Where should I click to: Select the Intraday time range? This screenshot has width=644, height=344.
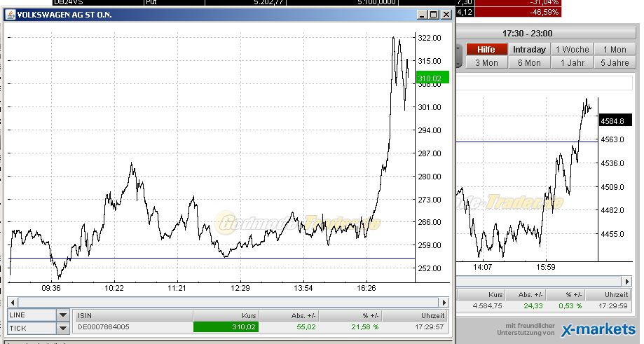pyautogui.click(x=529, y=49)
